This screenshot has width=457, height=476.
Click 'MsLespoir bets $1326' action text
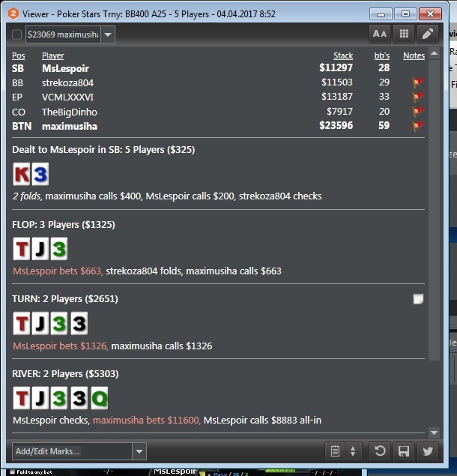(x=60, y=346)
